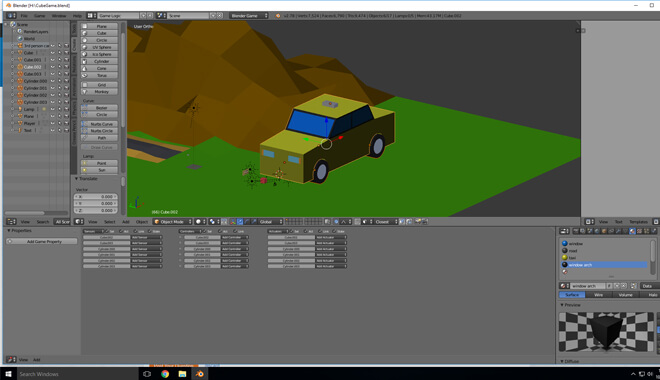Select the Render tab icon in properties header
Image resolution: width=660 pixels, height=380 pixels.
pos(576,231)
